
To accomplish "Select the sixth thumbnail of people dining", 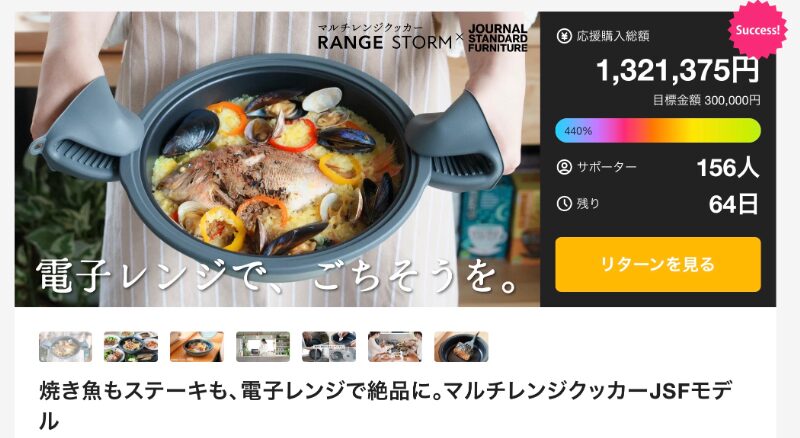I will click(x=395, y=347).
